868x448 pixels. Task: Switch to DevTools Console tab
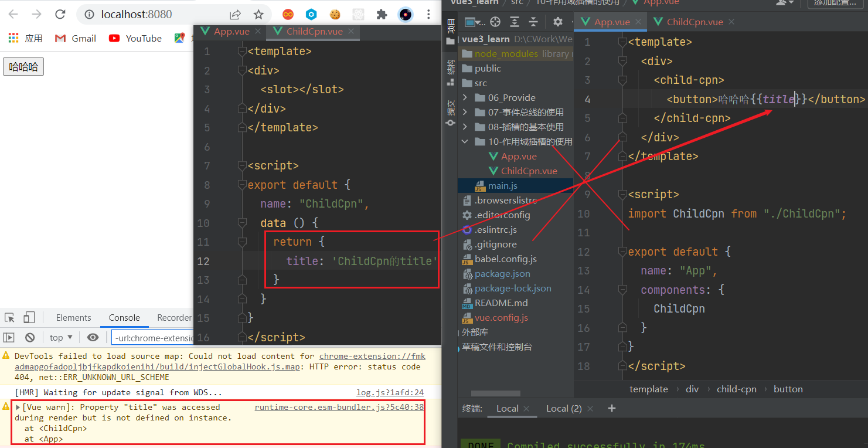pyautogui.click(x=124, y=318)
